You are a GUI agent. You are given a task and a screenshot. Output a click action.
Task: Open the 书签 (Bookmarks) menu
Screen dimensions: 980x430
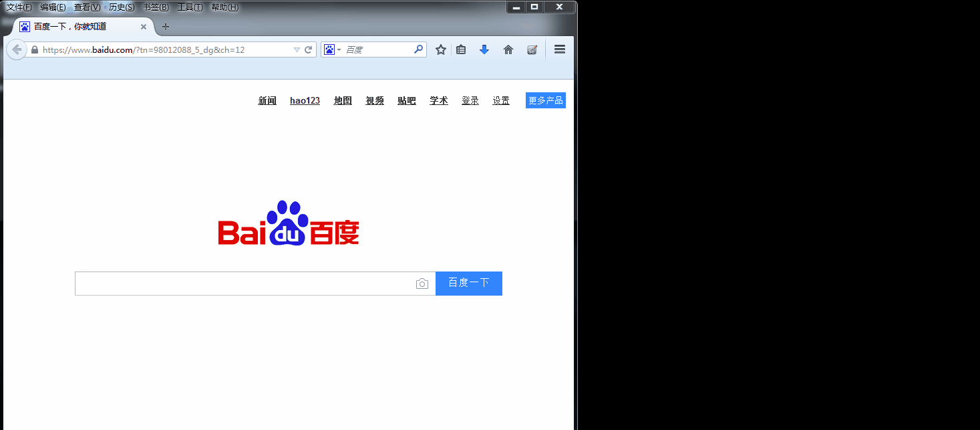(156, 7)
